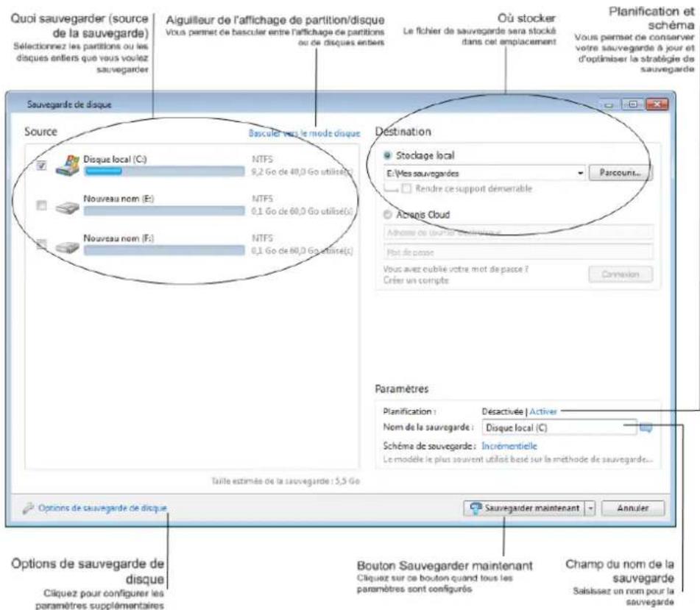Click the Windows drive icon for Disque local (C:)

pyautogui.click(x=68, y=166)
